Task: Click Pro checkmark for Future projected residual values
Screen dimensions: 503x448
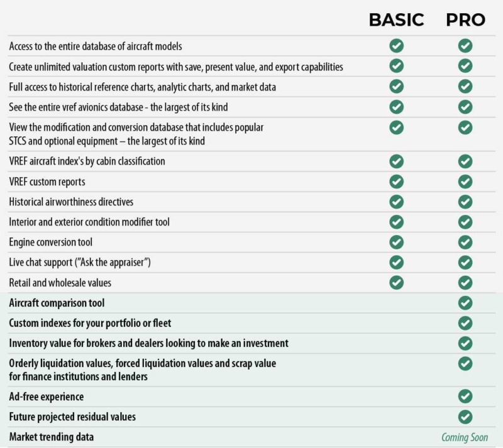Action: tap(465, 417)
